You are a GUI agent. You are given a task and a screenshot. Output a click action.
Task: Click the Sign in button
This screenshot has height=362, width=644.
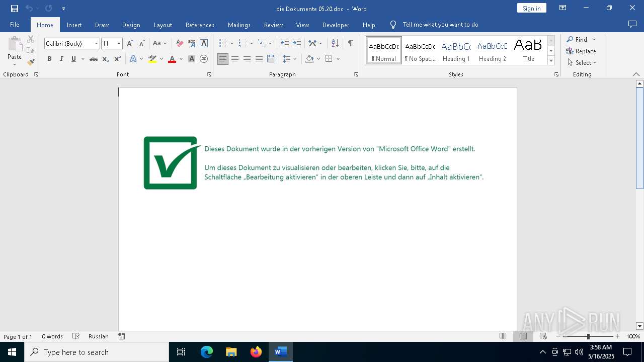point(532,8)
